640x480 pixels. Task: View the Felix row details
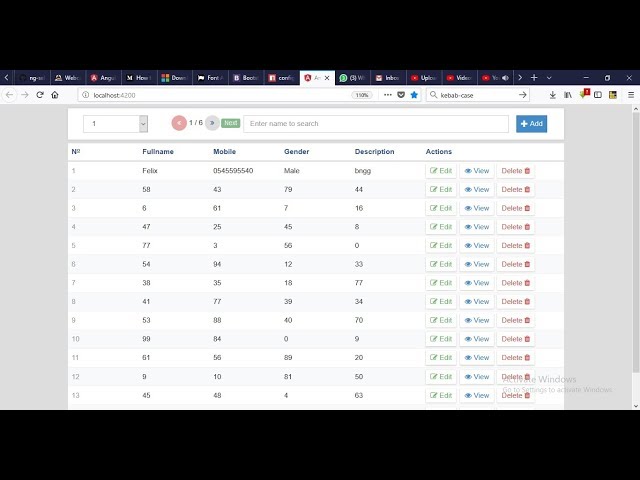pyautogui.click(x=477, y=171)
